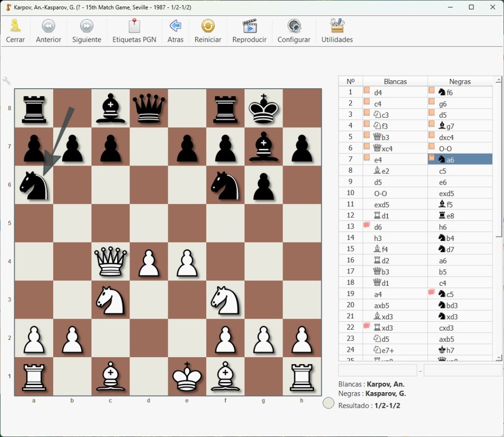Click the wrench icon above the board
The height and width of the screenshot is (437, 504).
pos(6,80)
